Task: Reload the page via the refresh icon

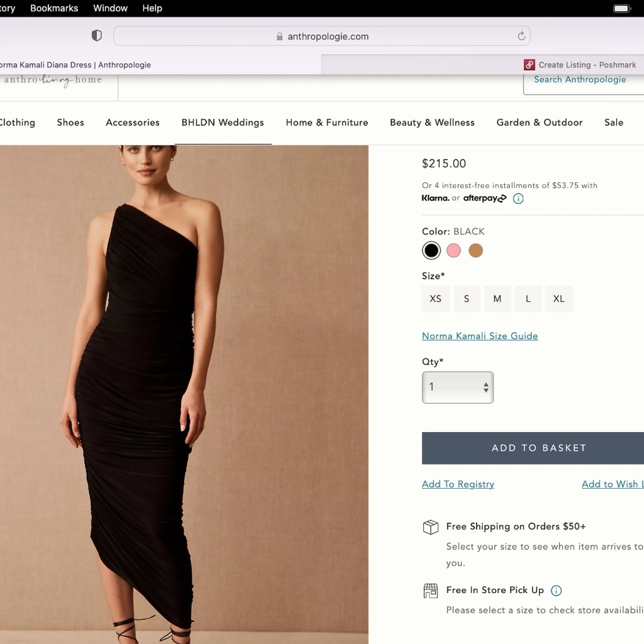Action: click(x=522, y=36)
